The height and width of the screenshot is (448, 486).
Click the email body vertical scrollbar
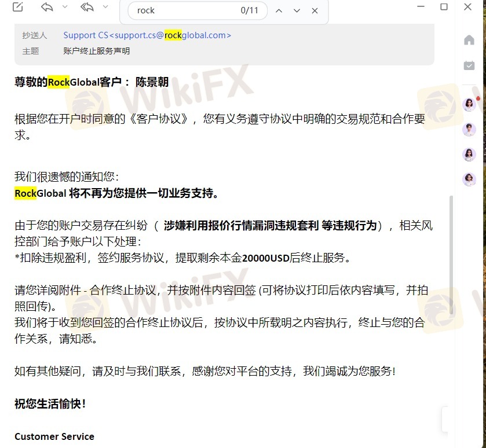click(x=451, y=255)
